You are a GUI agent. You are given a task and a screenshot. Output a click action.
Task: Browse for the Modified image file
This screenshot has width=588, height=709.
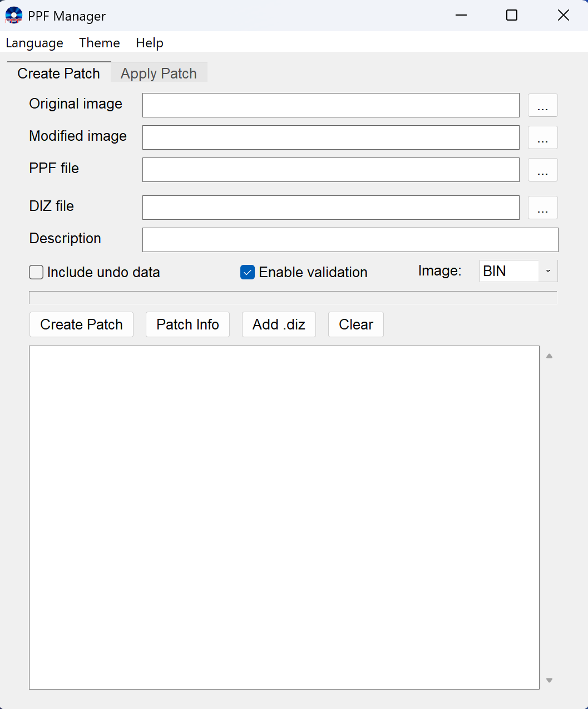[542, 137]
